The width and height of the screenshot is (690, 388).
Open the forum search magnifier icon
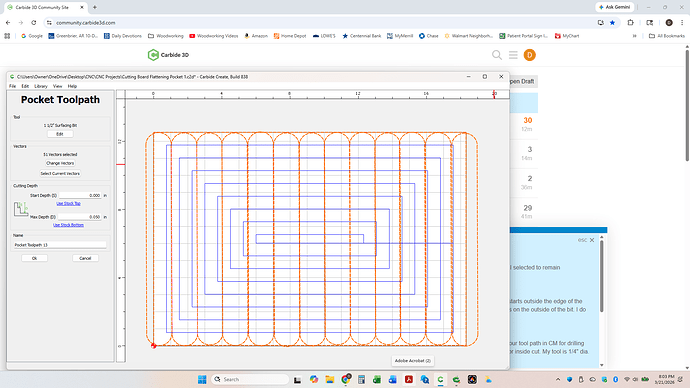tap(497, 55)
